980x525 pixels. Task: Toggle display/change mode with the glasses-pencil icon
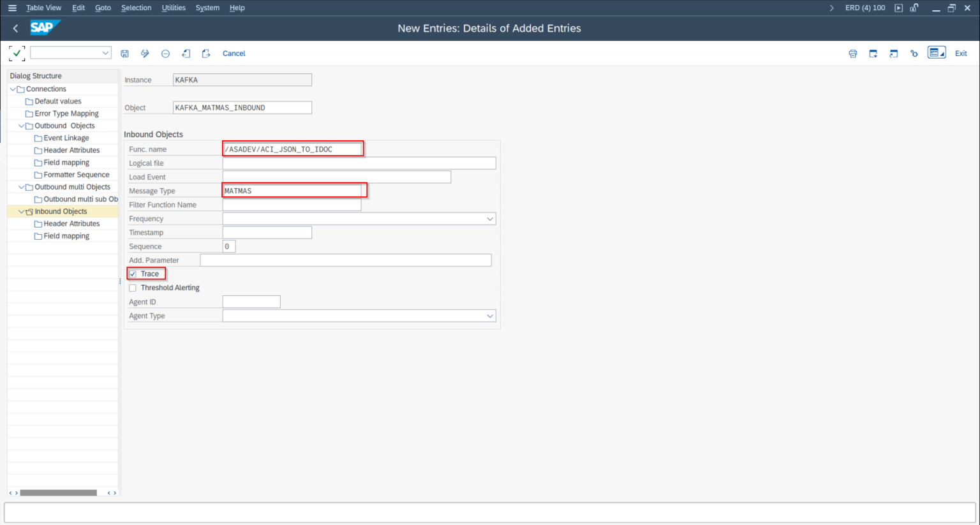tap(145, 54)
